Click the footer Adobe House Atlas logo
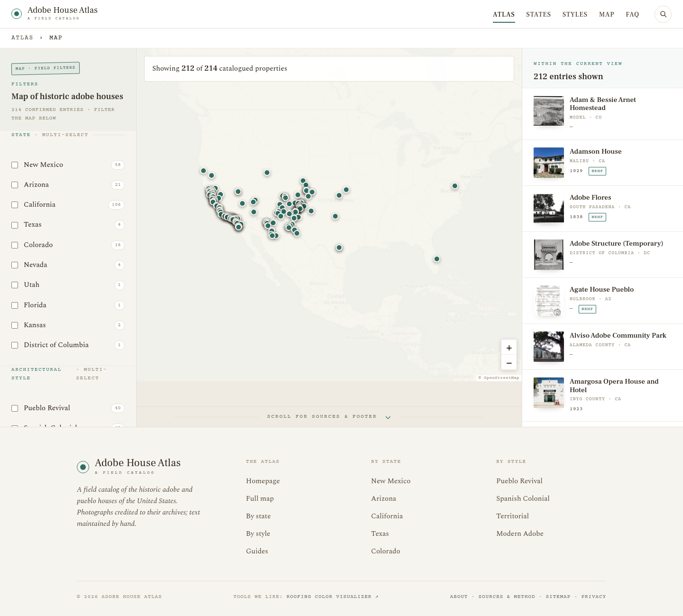The image size is (683, 616). pos(129,466)
